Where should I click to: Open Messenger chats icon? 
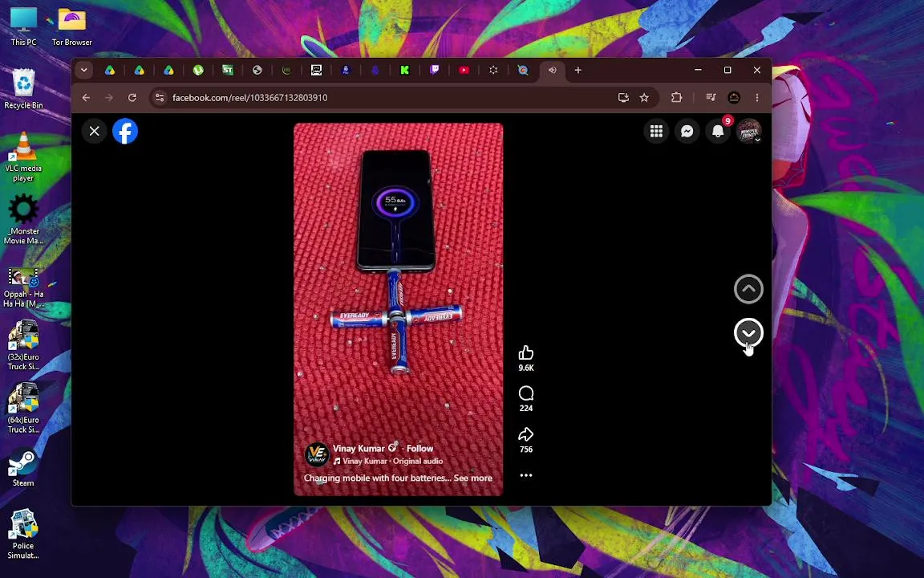coord(687,131)
